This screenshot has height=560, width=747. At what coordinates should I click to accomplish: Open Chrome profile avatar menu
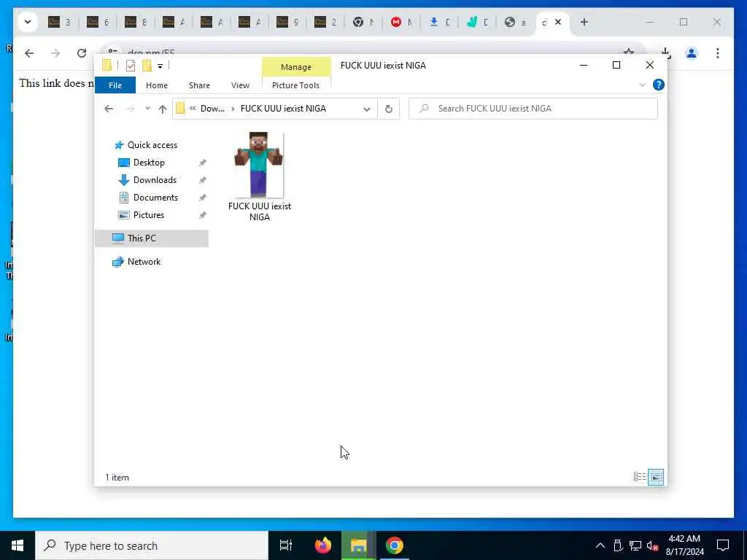click(x=692, y=53)
